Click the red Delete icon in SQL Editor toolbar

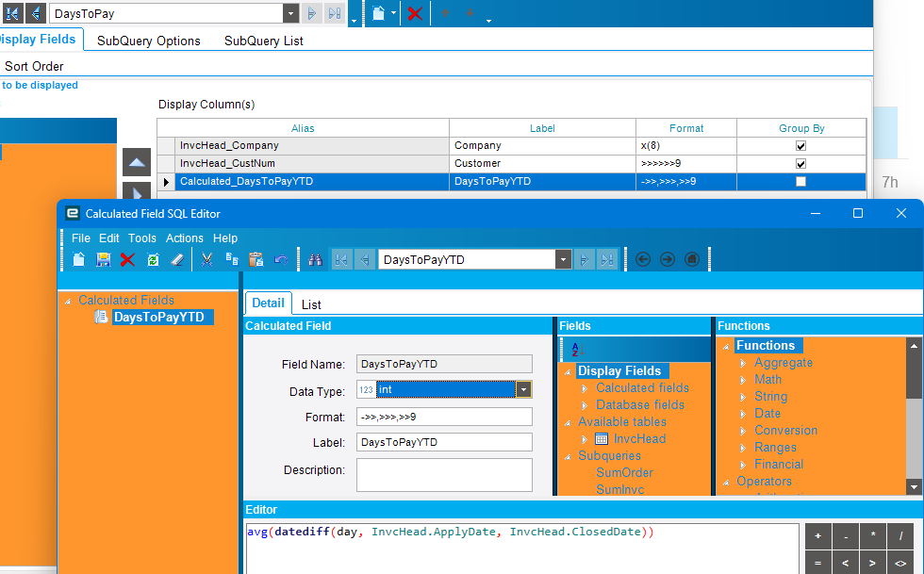coord(127,259)
